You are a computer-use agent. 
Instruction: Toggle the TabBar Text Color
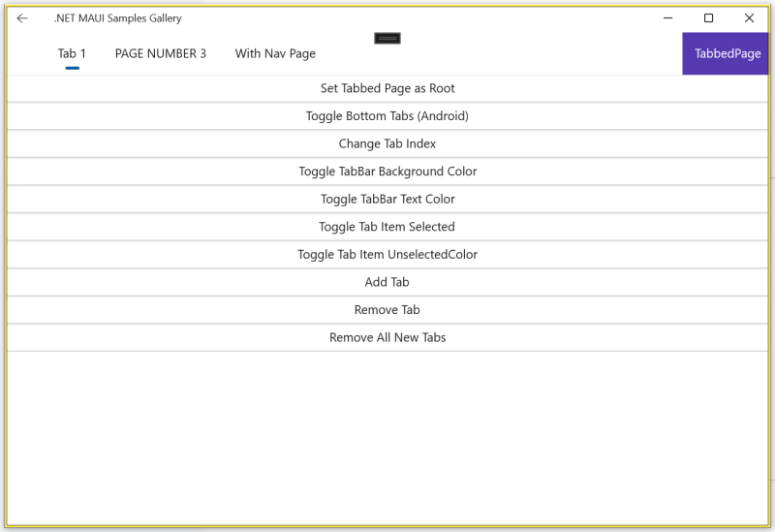[x=387, y=199]
